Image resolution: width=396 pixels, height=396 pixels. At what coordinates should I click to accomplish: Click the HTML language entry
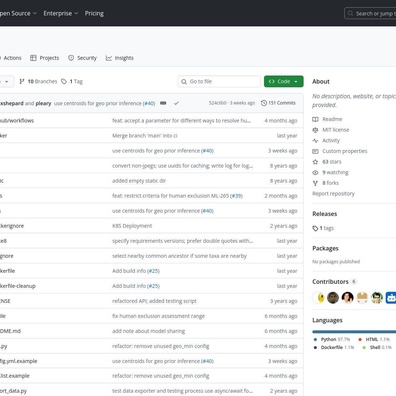coord(374,339)
